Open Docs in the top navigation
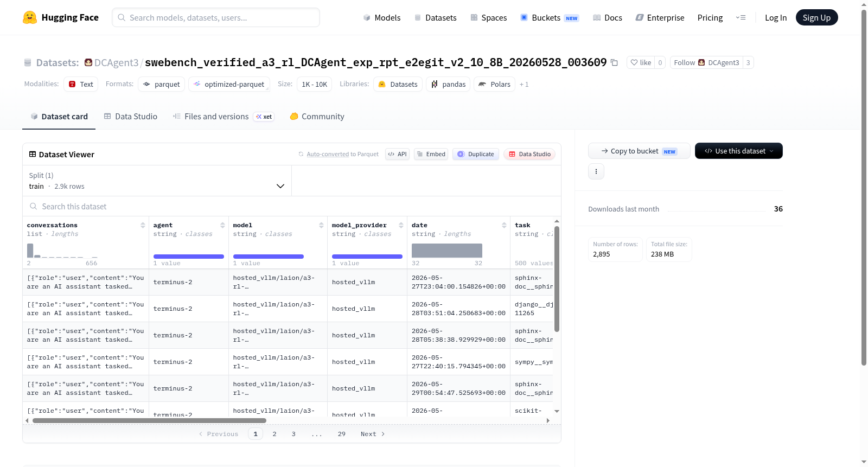Image resolution: width=868 pixels, height=467 pixels. [x=608, y=17]
